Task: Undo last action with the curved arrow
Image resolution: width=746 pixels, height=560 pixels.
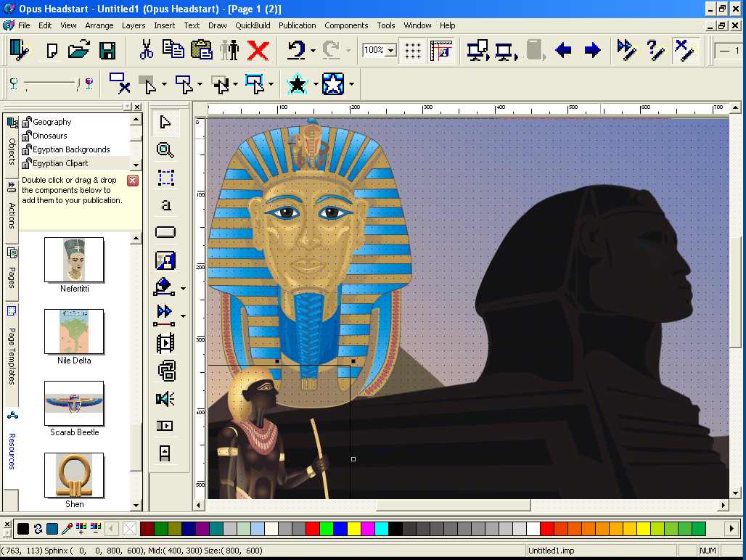Action: coord(296,50)
